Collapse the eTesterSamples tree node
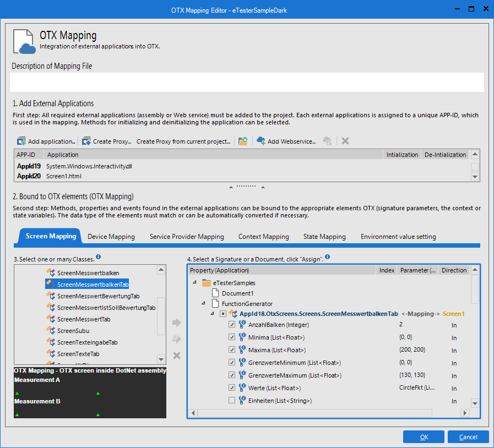494x448 pixels. tap(194, 282)
